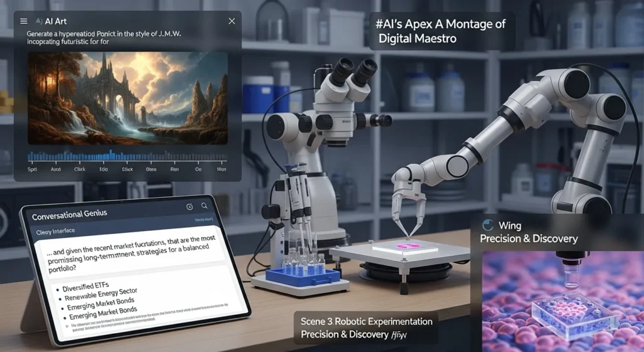This screenshot has height=352, width=644.
Task: Select the 'Dbro' label on the timeline
Action: click(151, 169)
